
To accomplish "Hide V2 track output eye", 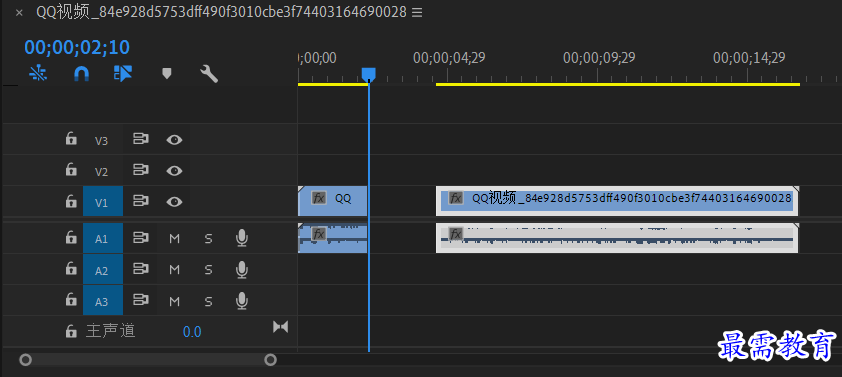I will pyautogui.click(x=174, y=171).
